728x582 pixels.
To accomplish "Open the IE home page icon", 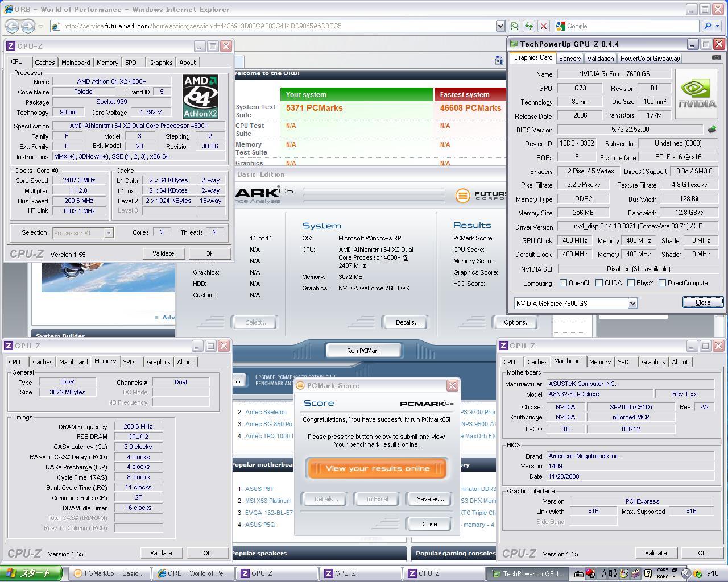I will [499, 60].
